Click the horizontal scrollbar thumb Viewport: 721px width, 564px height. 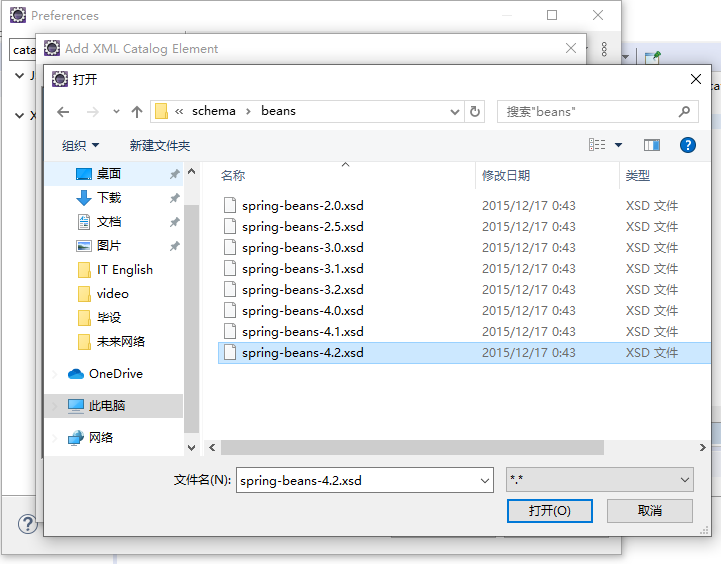(x=412, y=447)
